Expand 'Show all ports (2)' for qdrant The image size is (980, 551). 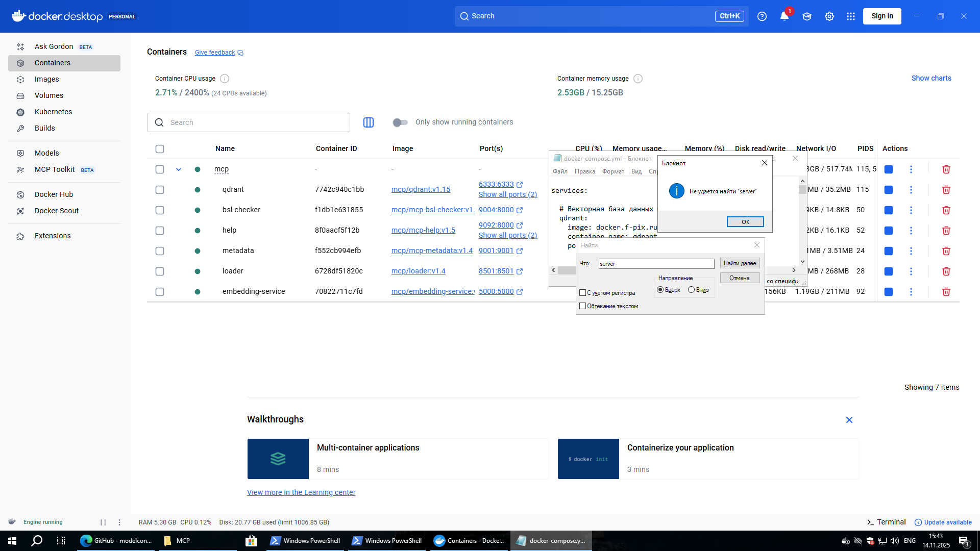(507, 194)
